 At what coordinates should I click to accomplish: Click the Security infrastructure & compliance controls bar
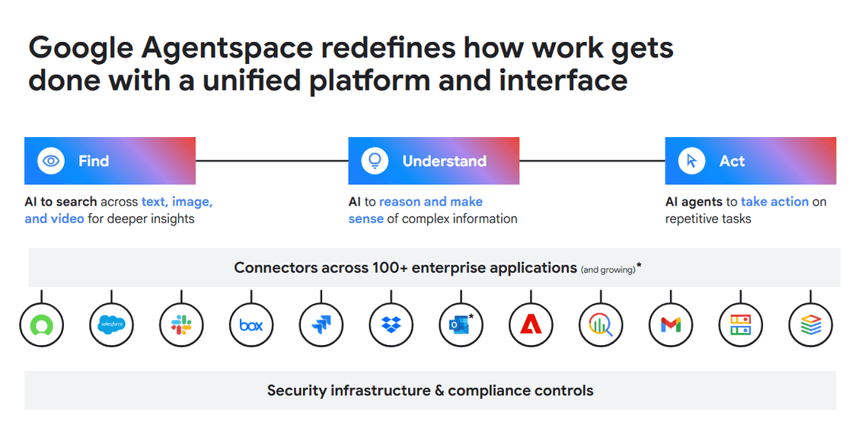[430, 391]
